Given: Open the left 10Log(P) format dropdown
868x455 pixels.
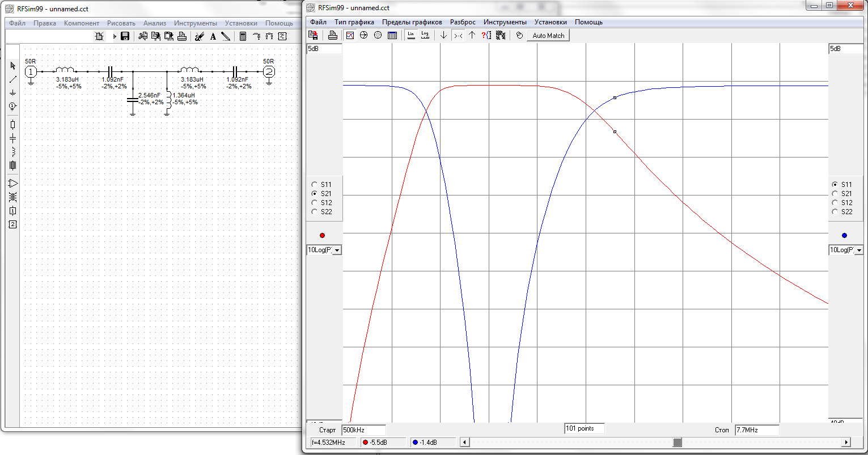Looking at the screenshot, I should pyautogui.click(x=337, y=250).
